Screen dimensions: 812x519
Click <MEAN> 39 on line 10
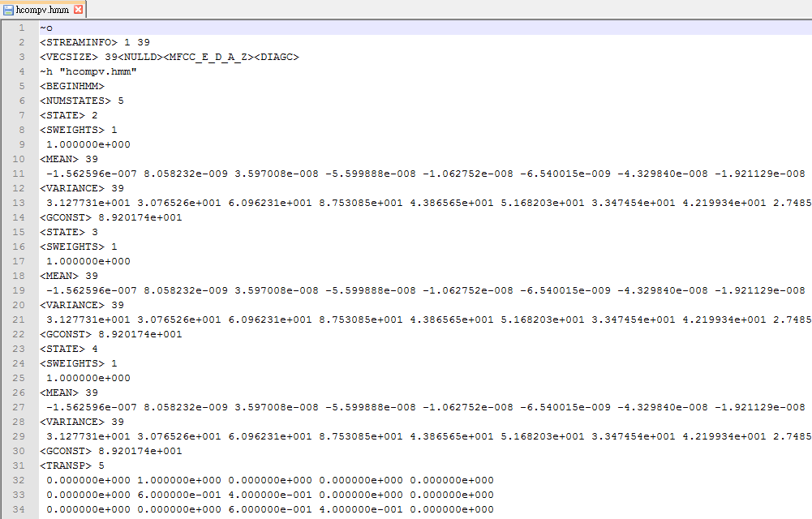69,159
